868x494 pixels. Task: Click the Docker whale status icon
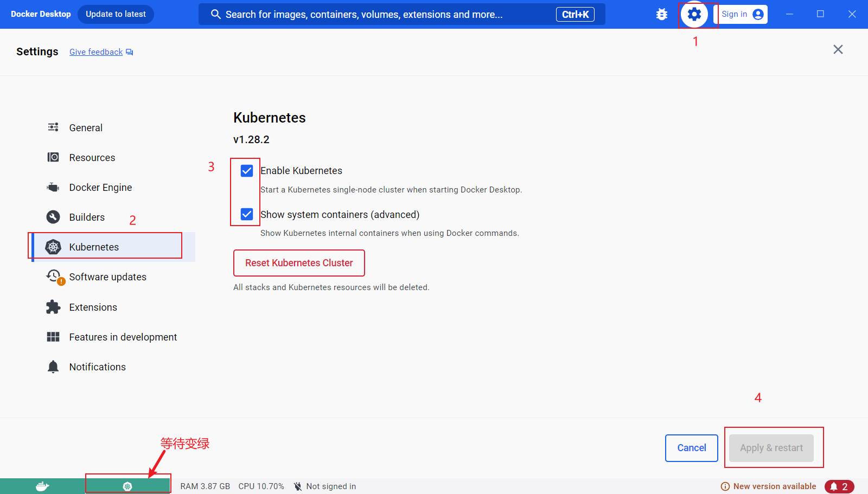[x=42, y=486]
